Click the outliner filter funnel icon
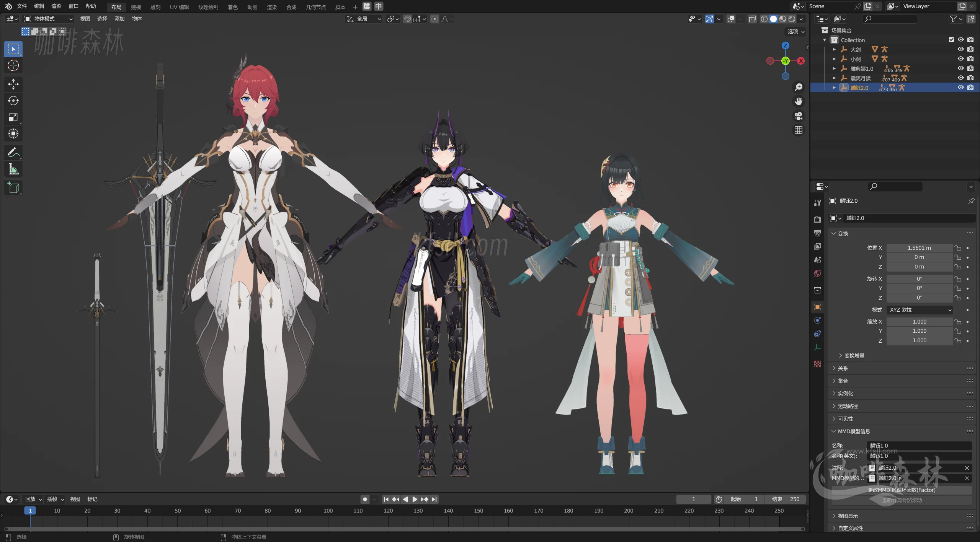The image size is (980, 542). [x=953, y=19]
